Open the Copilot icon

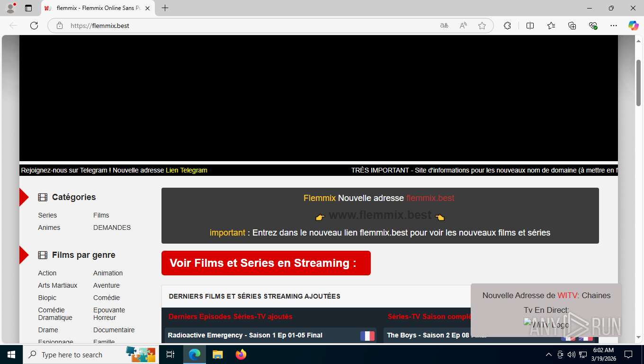[633, 26]
